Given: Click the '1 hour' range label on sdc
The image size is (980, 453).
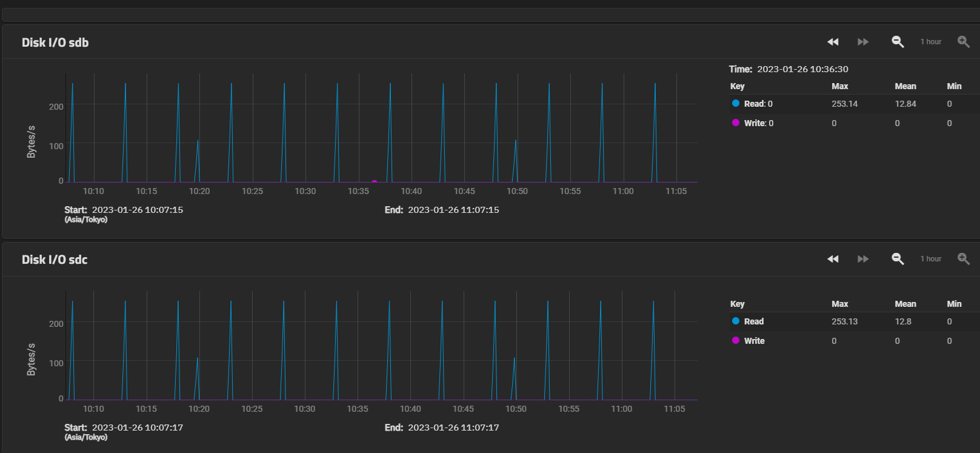Looking at the screenshot, I should point(931,259).
